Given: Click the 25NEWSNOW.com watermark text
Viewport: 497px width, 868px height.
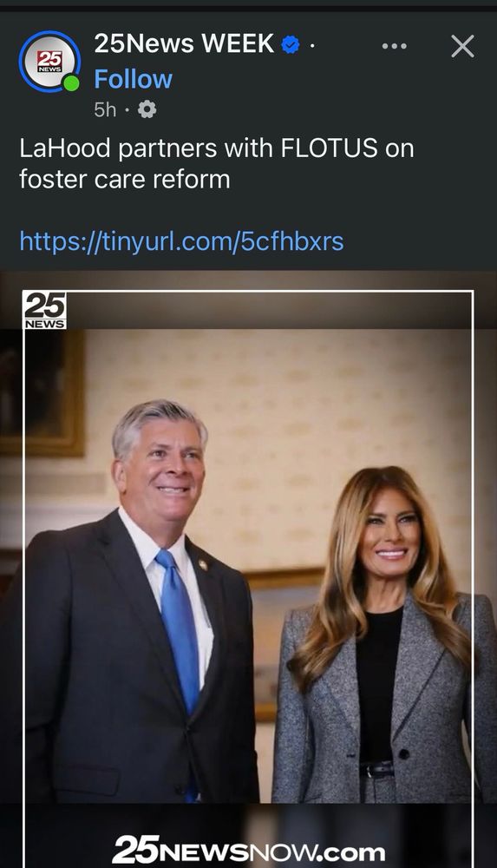Looking at the screenshot, I should pyautogui.click(x=248, y=849).
